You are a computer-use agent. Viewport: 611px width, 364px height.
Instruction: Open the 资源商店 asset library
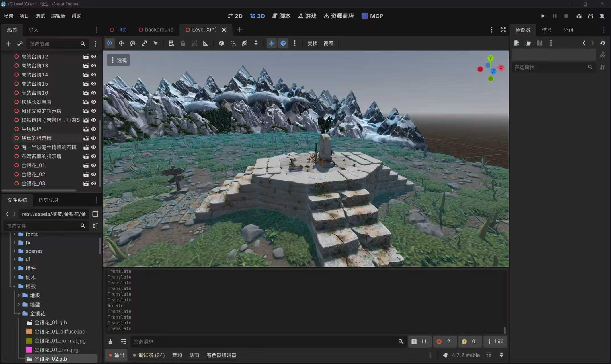pyautogui.click(x=339, y=16)
